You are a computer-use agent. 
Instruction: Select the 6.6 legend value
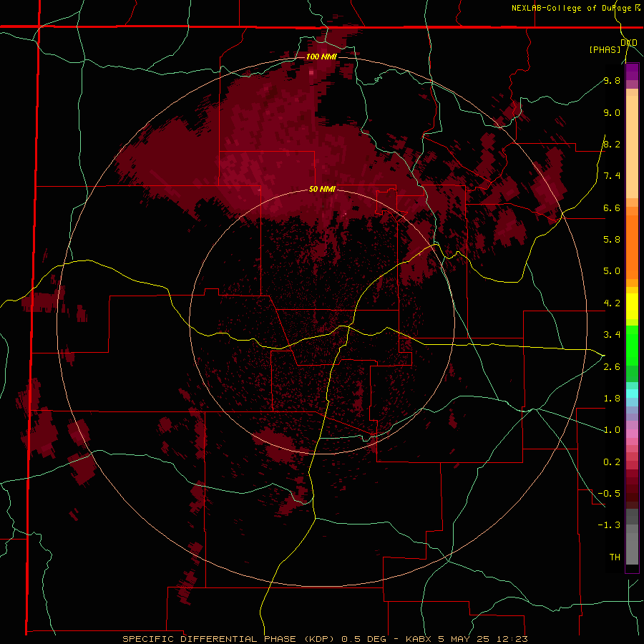(x=612, y=208)
